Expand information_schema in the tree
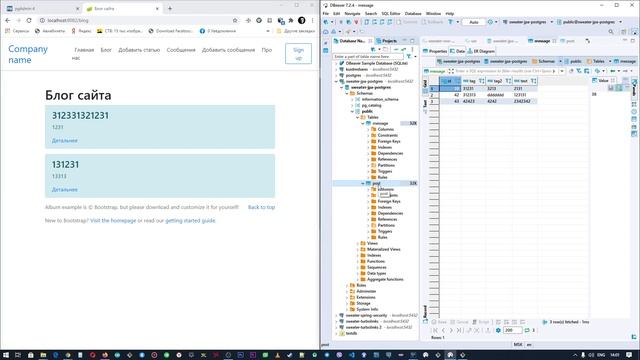The image size is (640, 360). 353,99
